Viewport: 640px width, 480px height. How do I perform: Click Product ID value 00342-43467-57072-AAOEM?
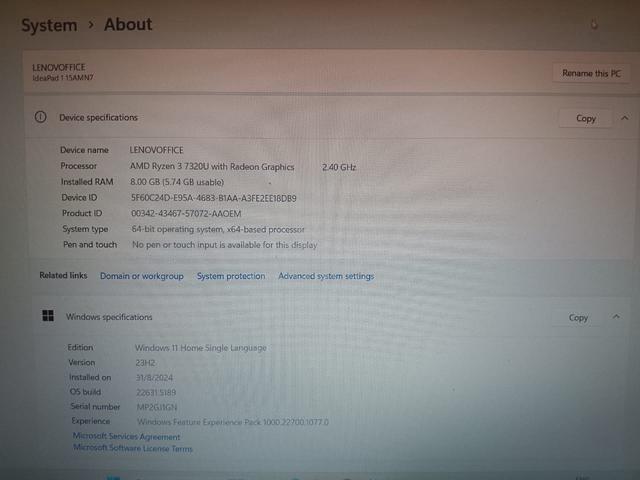[x=186, y=214]
